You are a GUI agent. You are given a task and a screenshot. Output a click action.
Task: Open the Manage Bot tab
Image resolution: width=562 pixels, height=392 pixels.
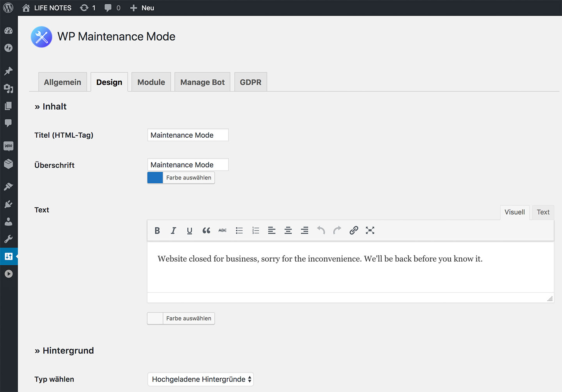(202, 82)
